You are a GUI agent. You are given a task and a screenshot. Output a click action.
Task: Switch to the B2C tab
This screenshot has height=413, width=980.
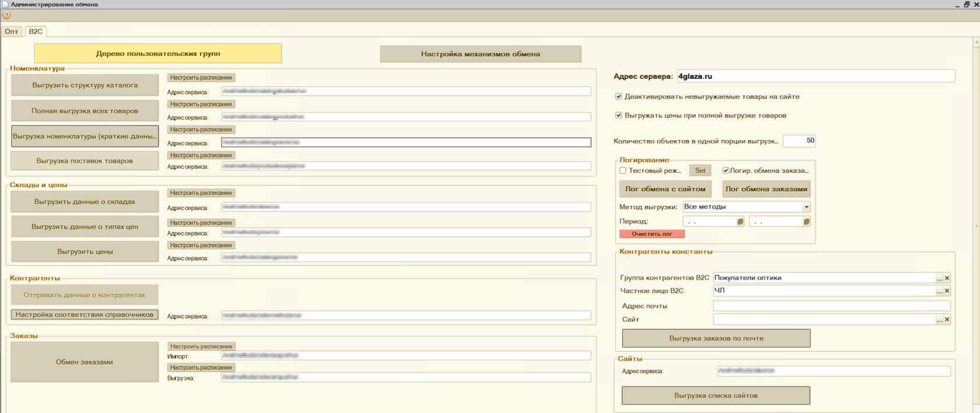[36, 32]
